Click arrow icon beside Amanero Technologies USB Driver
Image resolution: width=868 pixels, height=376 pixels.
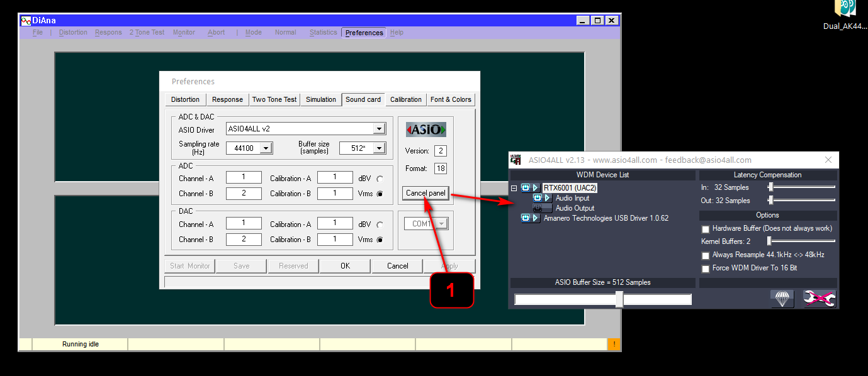[536, 218]
